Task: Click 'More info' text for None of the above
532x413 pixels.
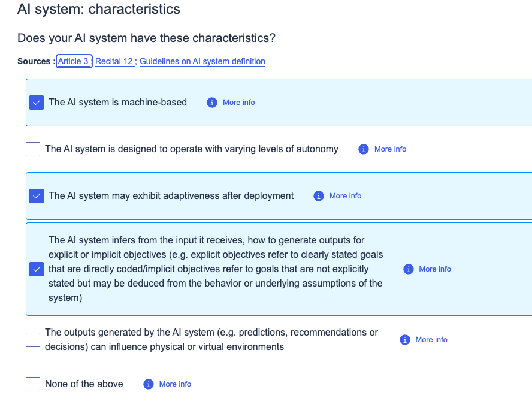Action: pyautogui.click(x=176, y=384)
